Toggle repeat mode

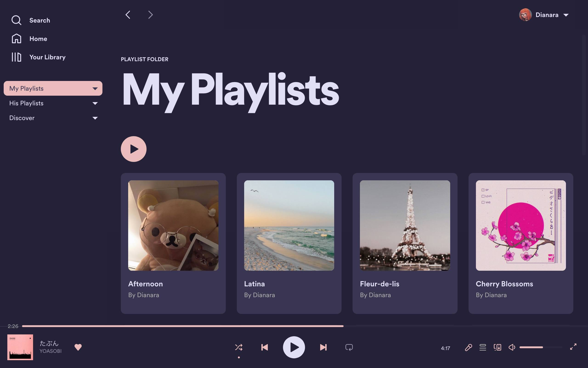click(349, 347)
